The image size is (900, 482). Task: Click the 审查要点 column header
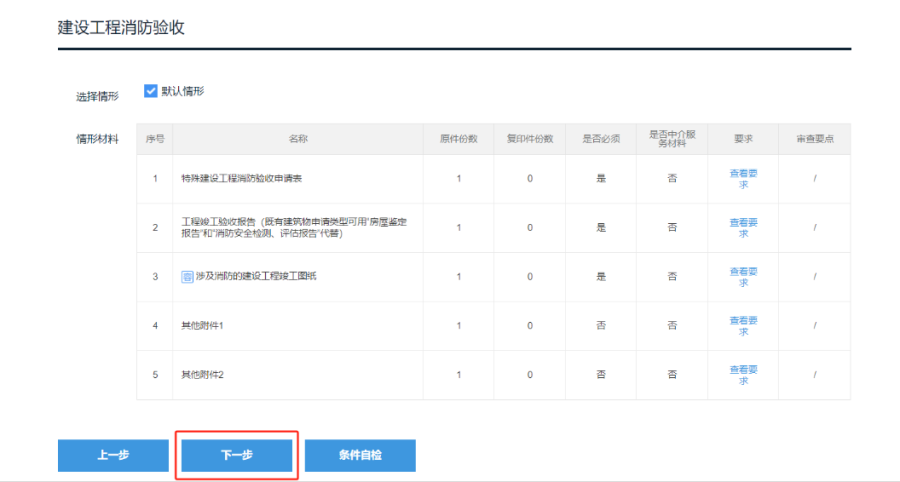pyautogui.click(x=814, y=139)
